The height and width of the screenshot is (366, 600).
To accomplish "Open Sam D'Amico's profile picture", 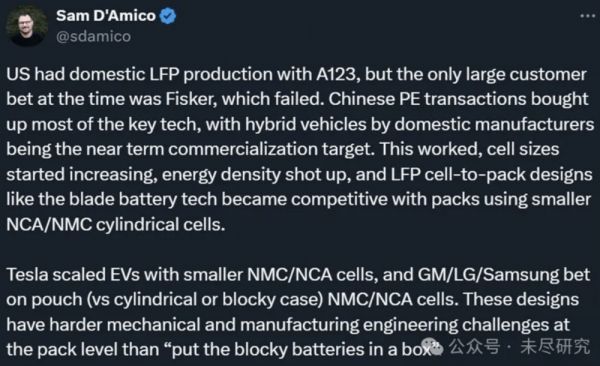I will coord(26,26).
